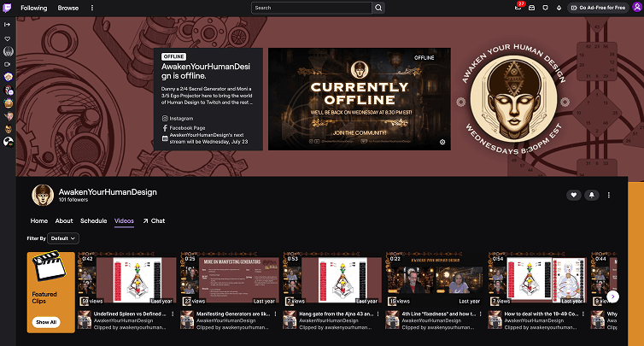
Task: Click the 101 followers text
Action: coord(73,200)
